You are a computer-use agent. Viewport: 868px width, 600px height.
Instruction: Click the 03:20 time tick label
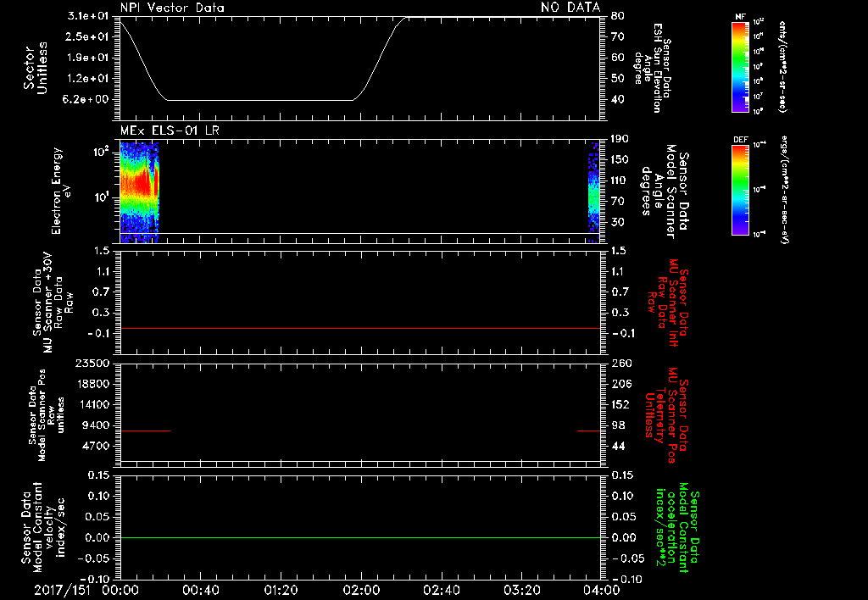tap(521, 590)
